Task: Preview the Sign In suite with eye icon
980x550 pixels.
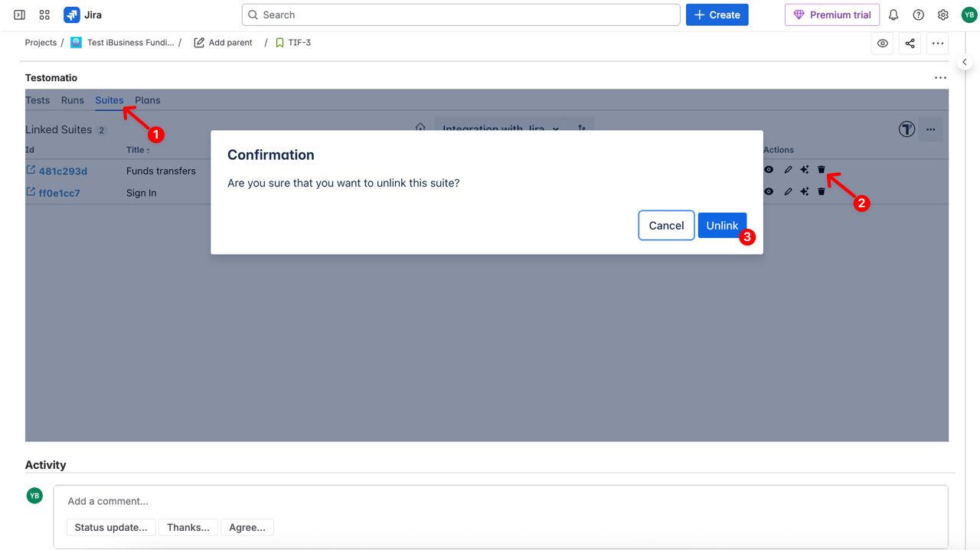Action: [x=769, y=192]
